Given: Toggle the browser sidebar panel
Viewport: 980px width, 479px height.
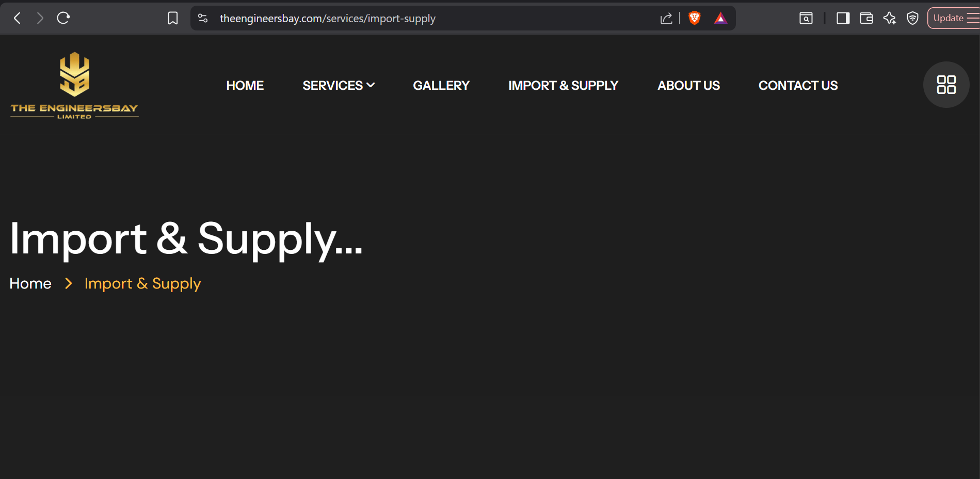Looking at the screenshot, I should click(843, 19).
